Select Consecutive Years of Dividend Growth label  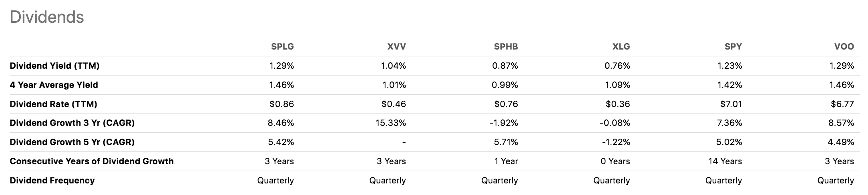tap(92, 161)
